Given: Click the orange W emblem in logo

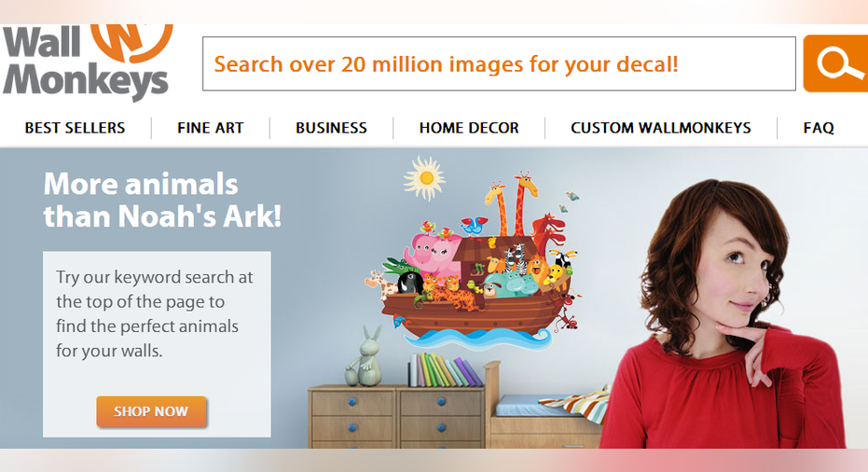Looking at the screenshot, I should (132, 43).
